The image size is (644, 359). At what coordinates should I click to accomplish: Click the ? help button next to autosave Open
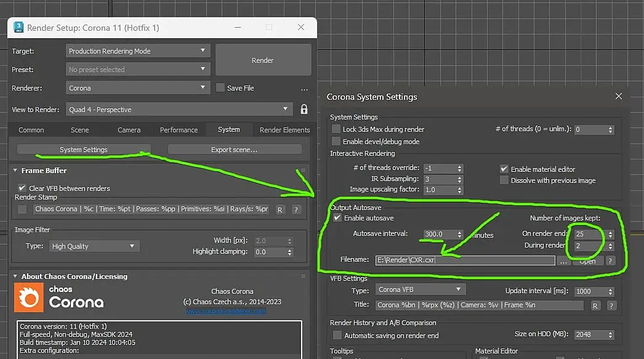tap(611, 260)
